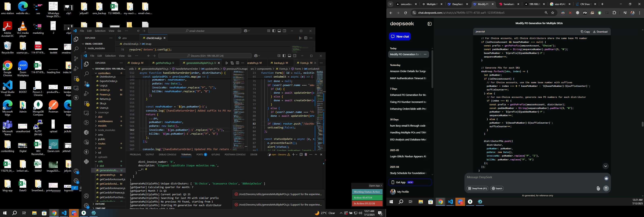644x217 pixels.
Task: Customize layout icon in Devoms window
Action: click(279, 56)
